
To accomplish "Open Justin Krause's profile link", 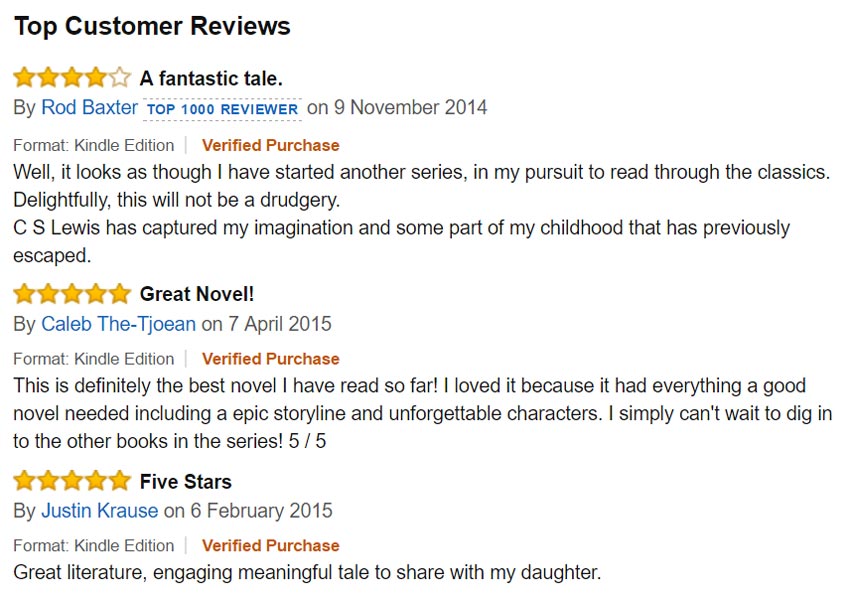I will (100, 511).
